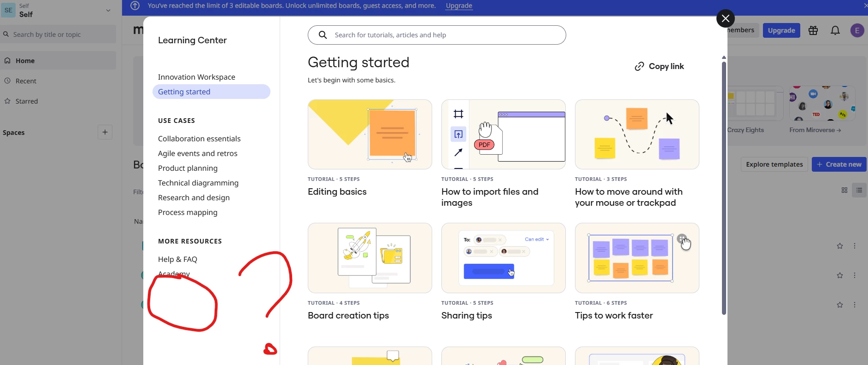The height and width of the screenshot is (365, 868).
Task: Add a new Space with plus icon
Action: (x=105, y=132)
